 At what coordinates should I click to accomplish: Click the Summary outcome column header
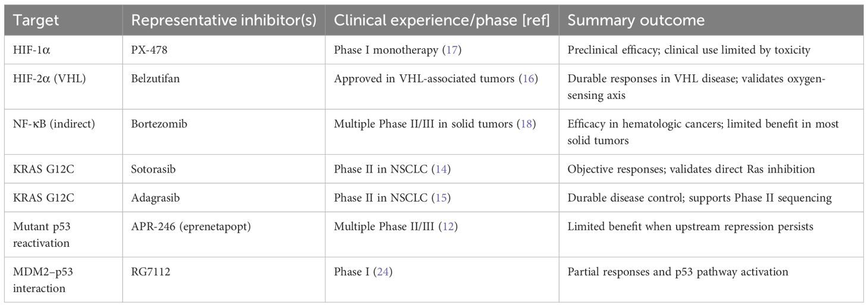click(x=636, y=20)
